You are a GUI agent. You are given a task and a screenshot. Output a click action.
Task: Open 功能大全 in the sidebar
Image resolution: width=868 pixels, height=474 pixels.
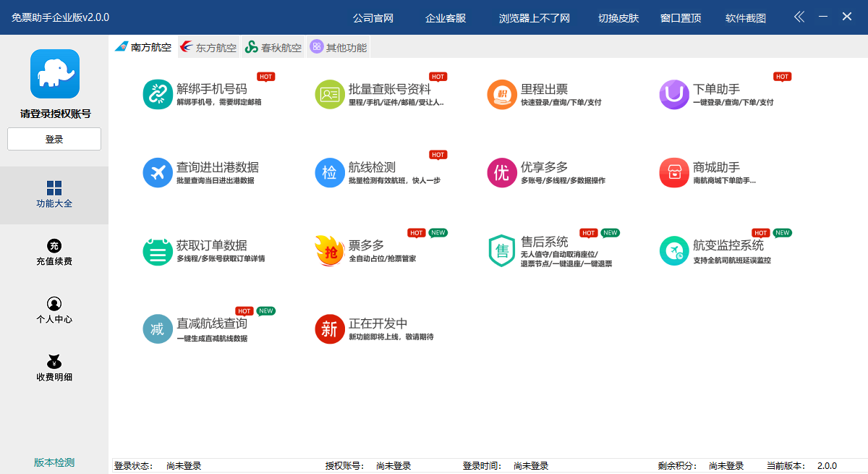[x=54, y=195]
